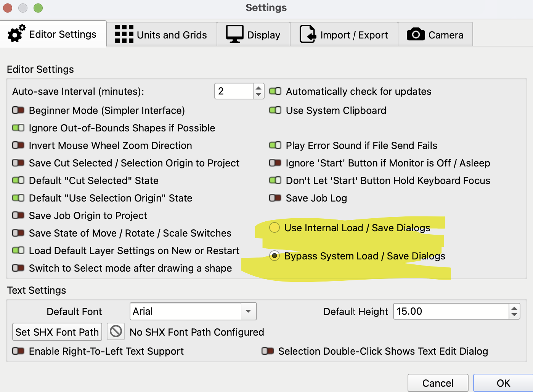This screenshot has width=533, height=392.
Task: Open the Default Font dropdown
Action: tap(249, 311)
